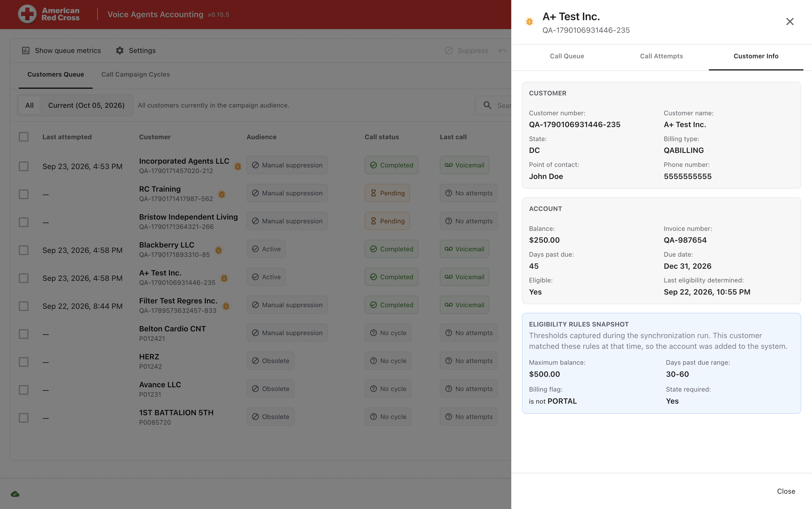
Task: Click the green cloud sync status icon
Action: 15,494
